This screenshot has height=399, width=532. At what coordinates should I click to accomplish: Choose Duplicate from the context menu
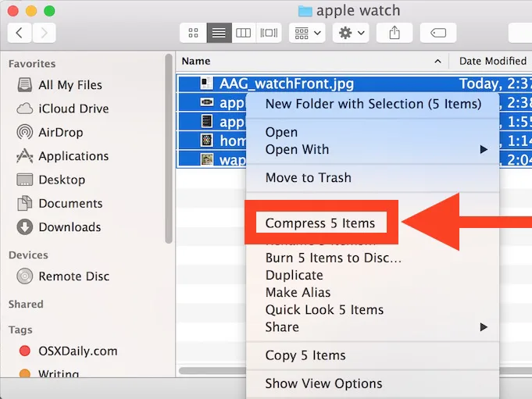click(x=373, y=276)
